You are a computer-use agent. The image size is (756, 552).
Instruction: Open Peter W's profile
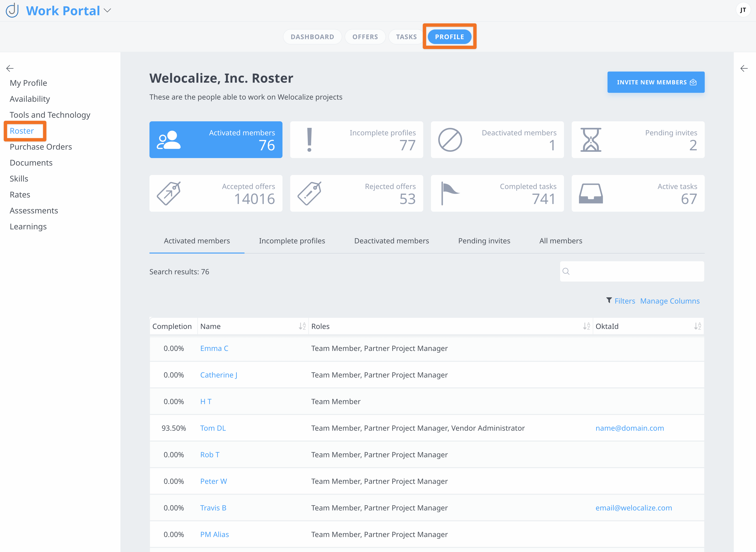(x=214, y=481)
